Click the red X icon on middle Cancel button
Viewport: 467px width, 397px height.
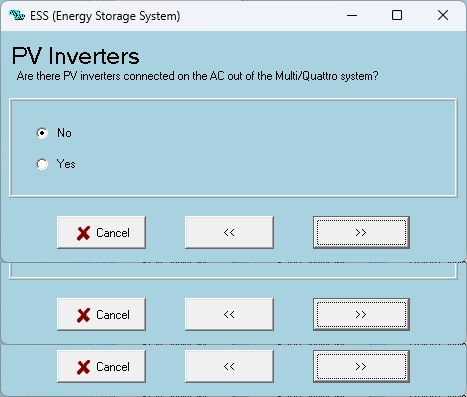(x=83, y=315)
